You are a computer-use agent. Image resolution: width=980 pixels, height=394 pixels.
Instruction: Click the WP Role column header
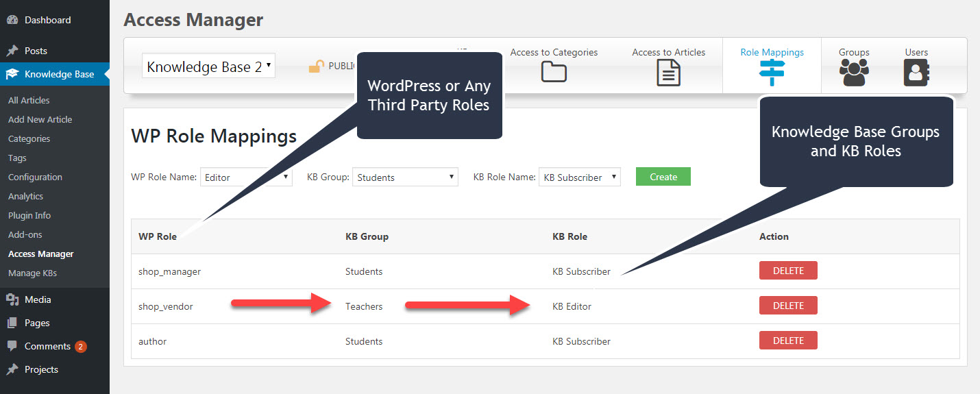[158, 236]
